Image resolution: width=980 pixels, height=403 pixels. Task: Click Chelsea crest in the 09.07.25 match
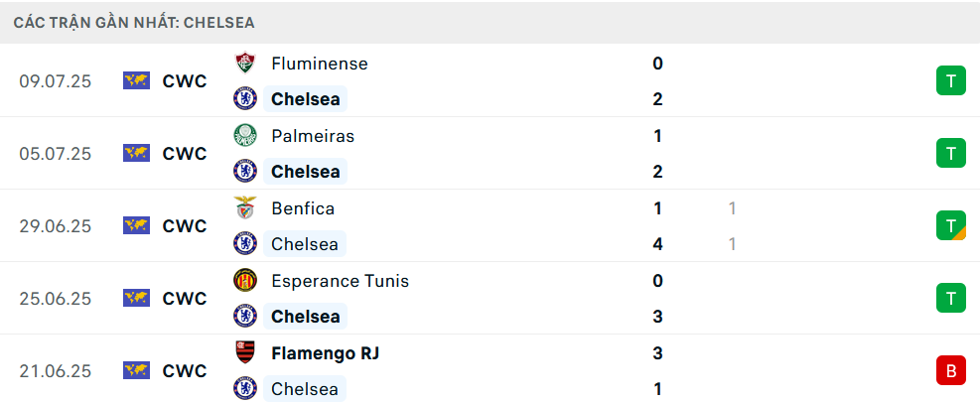coord(245,98)
